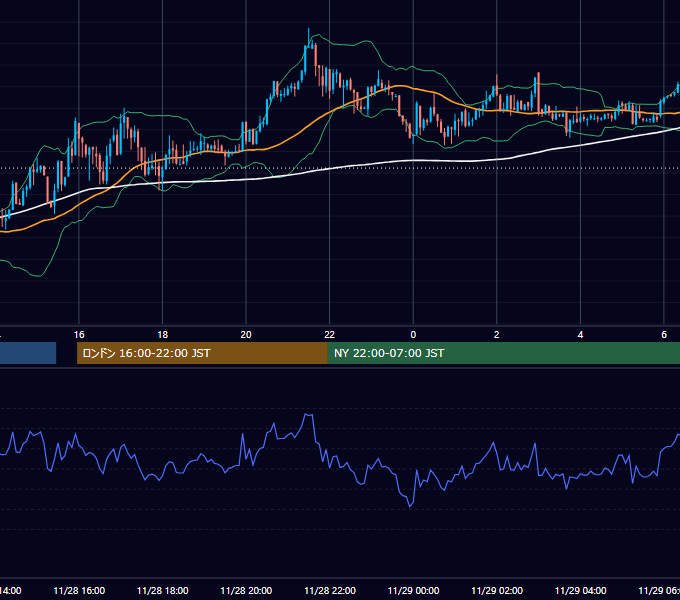This screenshot has height=600, width=680.
Task: Click the blue session bar before London
Action: (x=28, y=353)
